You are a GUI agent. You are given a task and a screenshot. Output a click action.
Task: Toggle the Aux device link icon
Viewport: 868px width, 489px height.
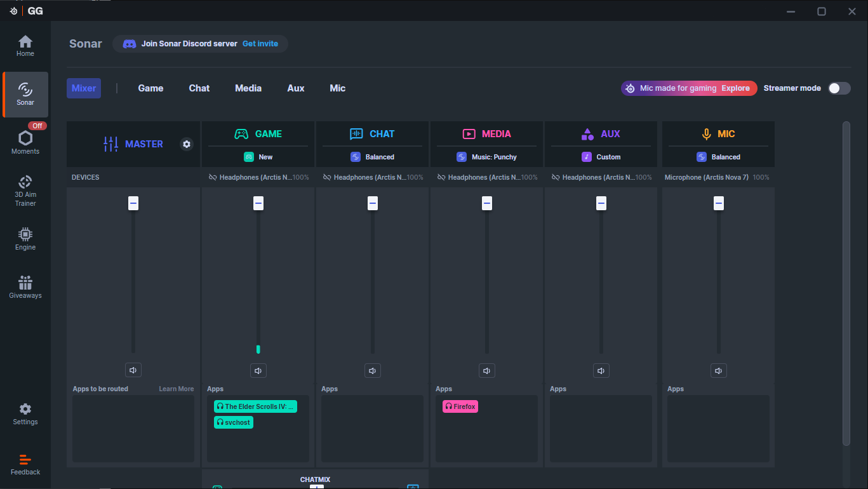pyautogui.click(x=556, y=177)
